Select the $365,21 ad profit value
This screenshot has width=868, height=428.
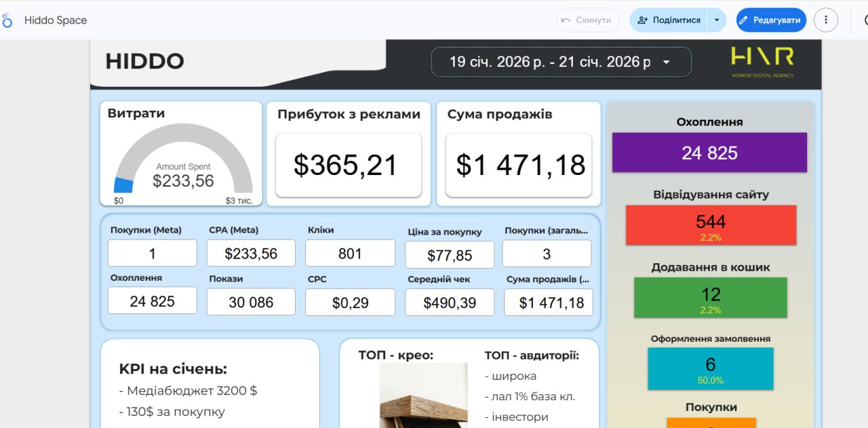[x=346, y=166]
